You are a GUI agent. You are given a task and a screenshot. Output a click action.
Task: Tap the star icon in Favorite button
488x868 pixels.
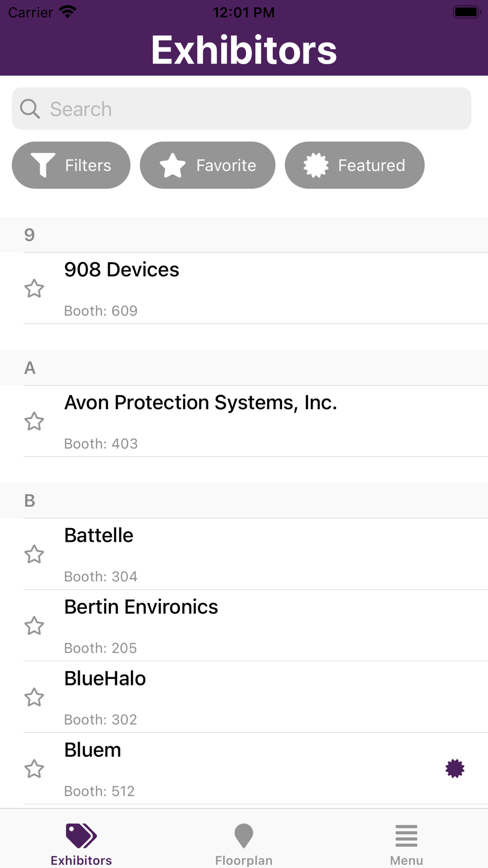coord(173,165)
